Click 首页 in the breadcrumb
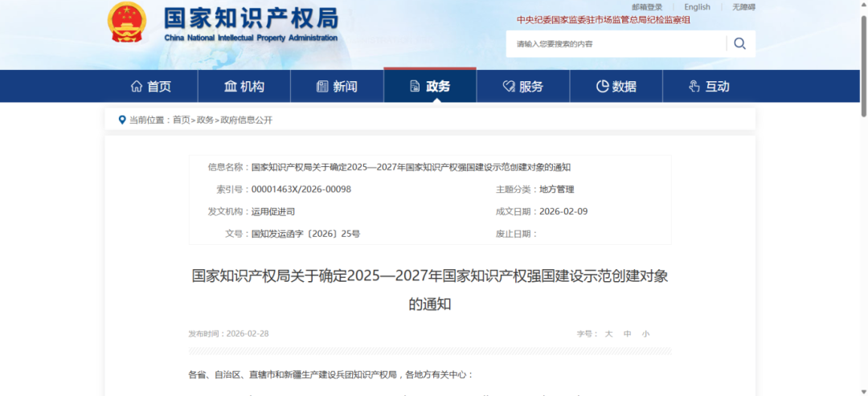868x396 pixels. pos(181,120)
